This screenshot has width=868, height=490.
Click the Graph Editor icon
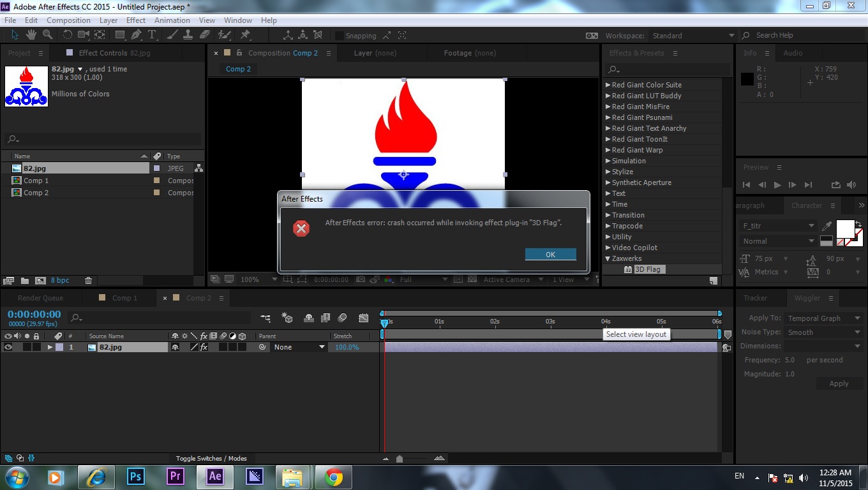(364, 318)
